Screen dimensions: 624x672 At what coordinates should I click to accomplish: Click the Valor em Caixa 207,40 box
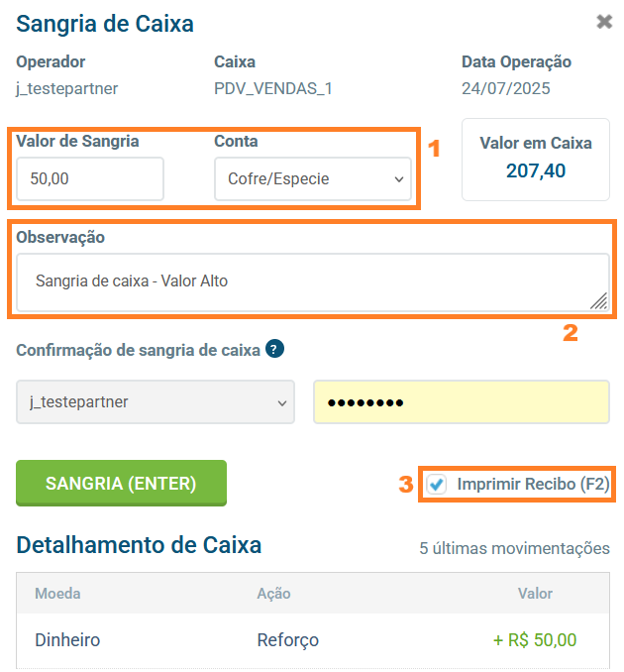(536, 160)
